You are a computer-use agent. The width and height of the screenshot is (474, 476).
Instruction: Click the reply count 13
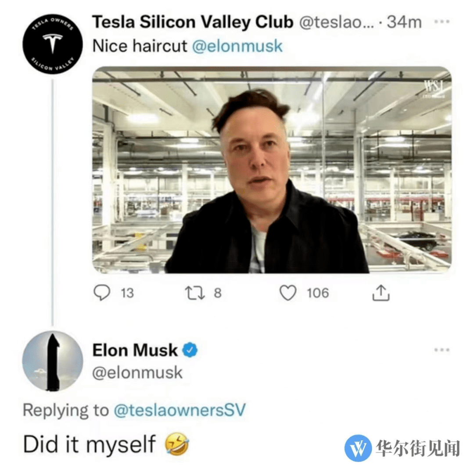(x=127, y=293)
